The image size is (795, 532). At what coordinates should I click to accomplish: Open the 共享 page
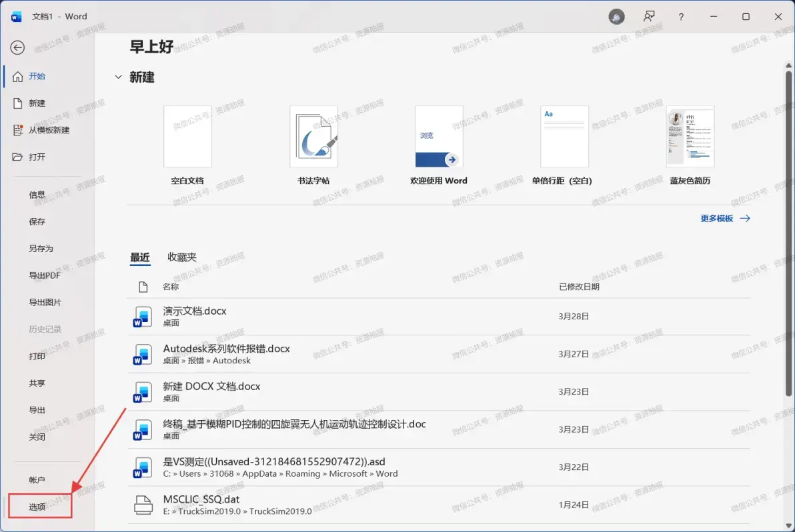pyautogui.click(x=37, y=383)
